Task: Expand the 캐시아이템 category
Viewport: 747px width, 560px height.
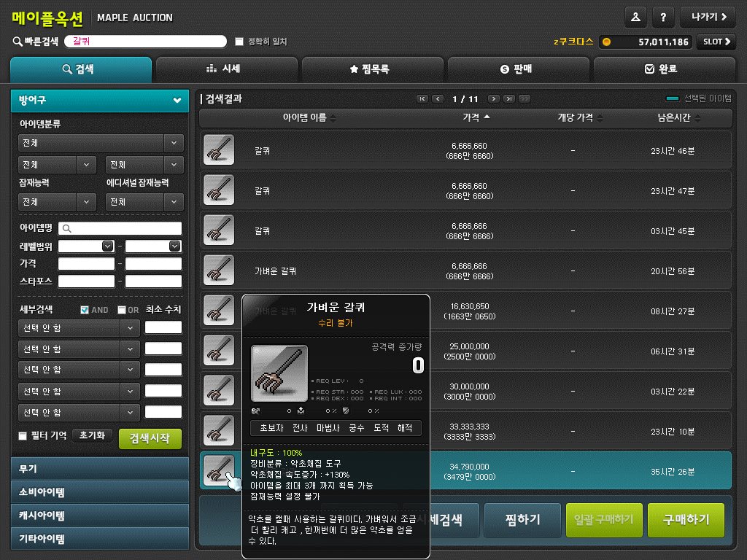Action: [x=100, y=516]
